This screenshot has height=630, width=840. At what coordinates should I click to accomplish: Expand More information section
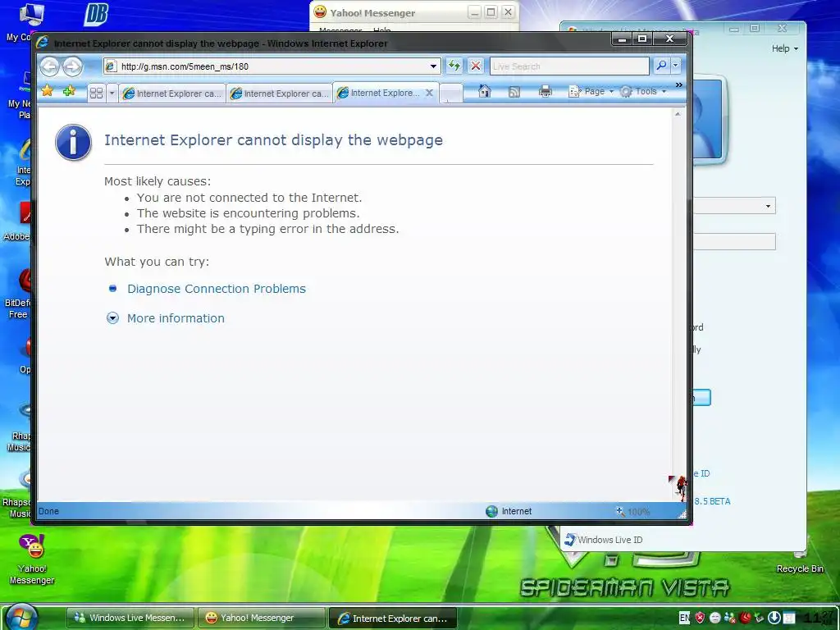[x=112, y=318]
